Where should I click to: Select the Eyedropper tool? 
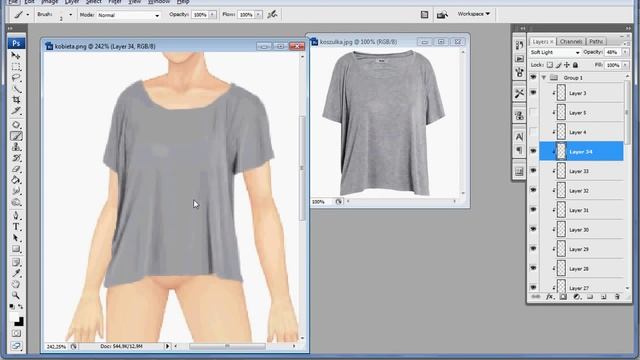[x=16, y=273]
